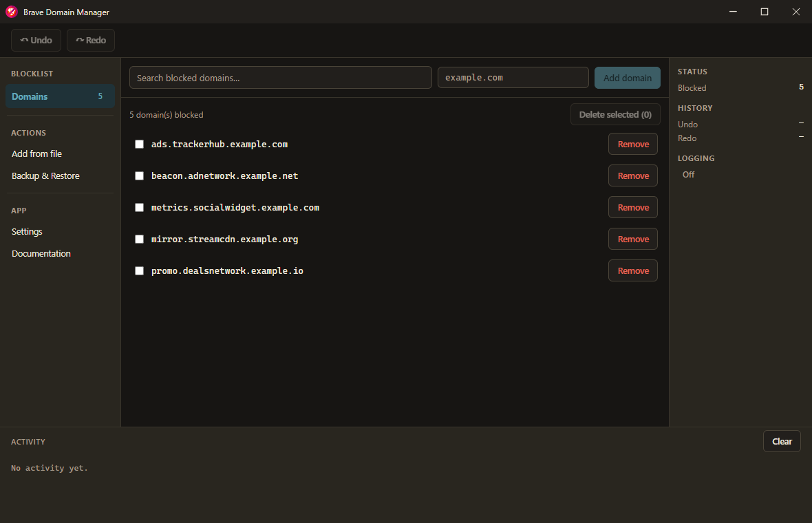Image resolution: width=812 pixels, height=523 pixels.
Task: Click the Logging Off value
Action: [688, 175]
